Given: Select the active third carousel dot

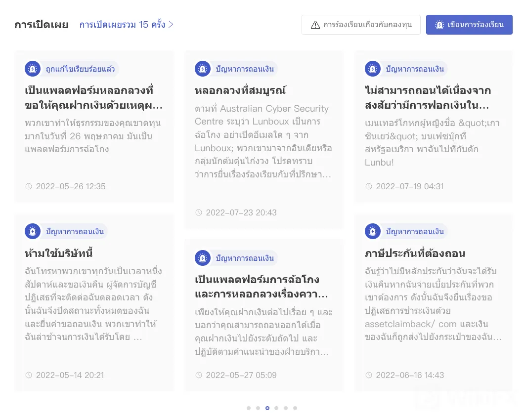Looking at the screenshot, I should pyautogui.click(x=267, y=408).
